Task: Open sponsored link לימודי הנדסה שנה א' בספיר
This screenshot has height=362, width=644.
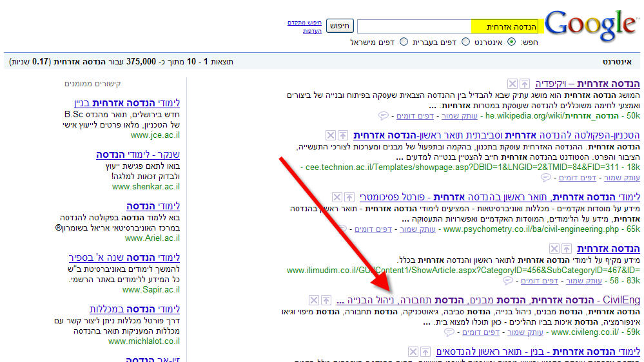Action: (124, 258)
